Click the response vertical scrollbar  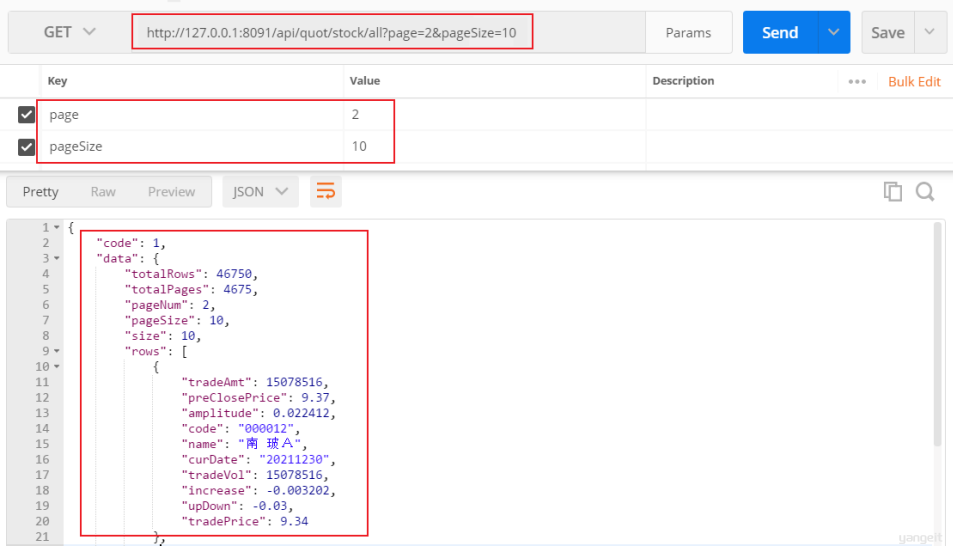[x=938, y=334]
